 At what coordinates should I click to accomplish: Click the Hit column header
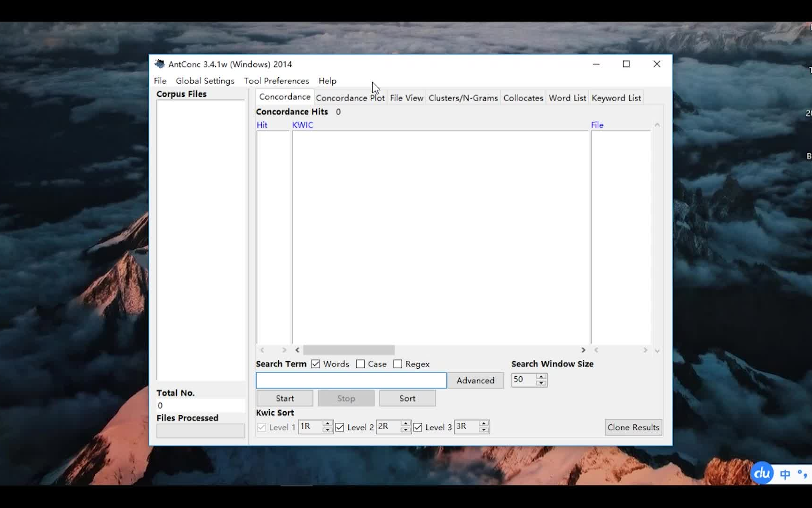click(262, 125)
